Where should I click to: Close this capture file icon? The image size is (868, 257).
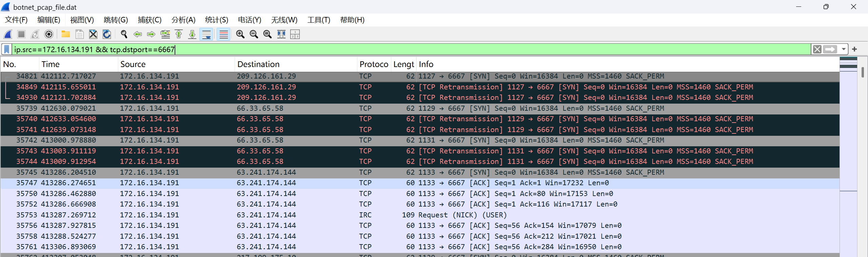pos(93,34)
